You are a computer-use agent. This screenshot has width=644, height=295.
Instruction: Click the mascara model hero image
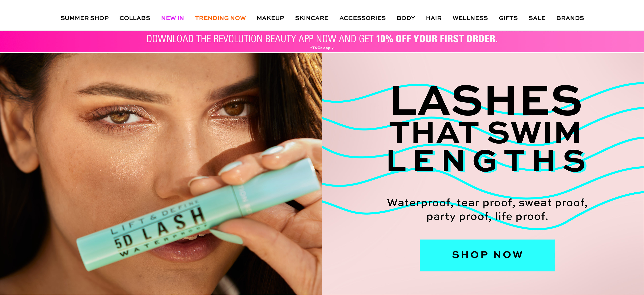161,174
